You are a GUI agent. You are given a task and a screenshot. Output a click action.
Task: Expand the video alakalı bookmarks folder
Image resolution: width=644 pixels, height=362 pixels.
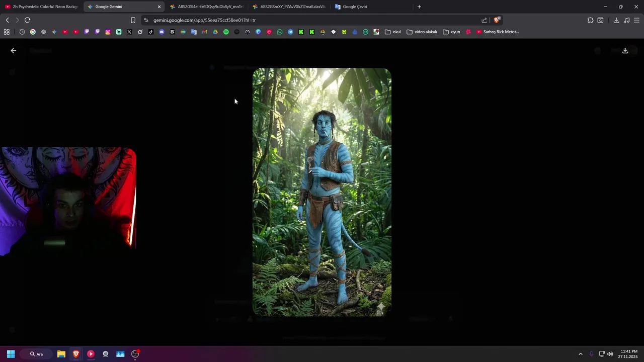(422, 32)
